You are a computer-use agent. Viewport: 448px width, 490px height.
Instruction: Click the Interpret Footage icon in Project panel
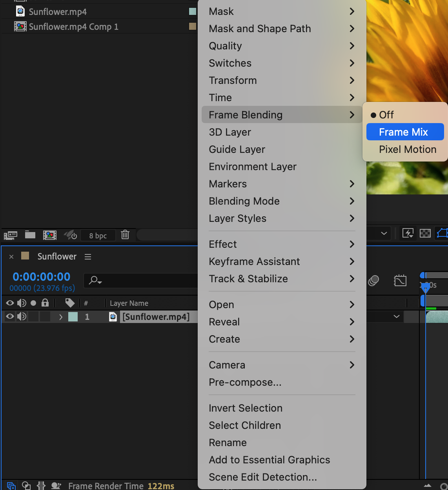click(11, 235)
